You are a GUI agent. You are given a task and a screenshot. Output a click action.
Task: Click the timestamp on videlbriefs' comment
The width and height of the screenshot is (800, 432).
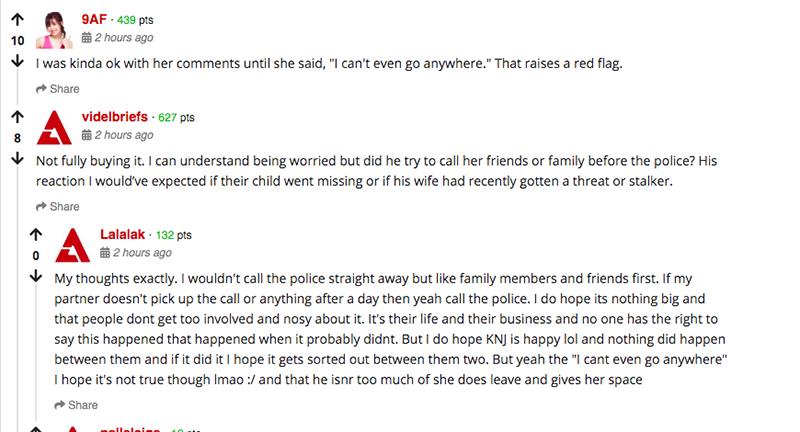point(123,135)
